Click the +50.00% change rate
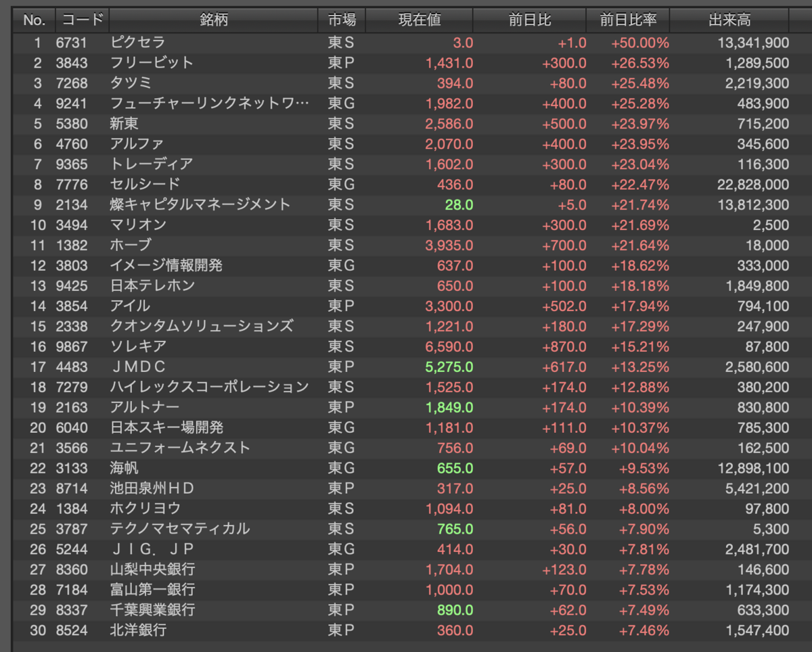812x652 pixels. click(x=640, y=43)
